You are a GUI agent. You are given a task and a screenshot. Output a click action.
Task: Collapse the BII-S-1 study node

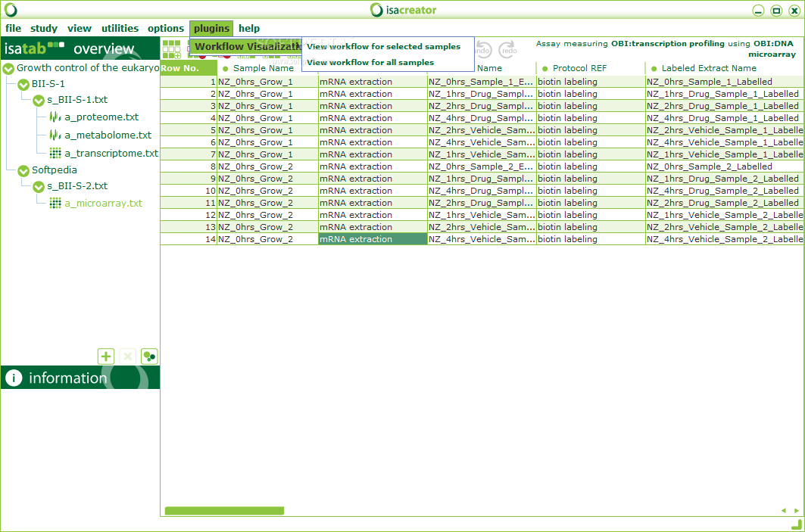click(x=23, y=85)
